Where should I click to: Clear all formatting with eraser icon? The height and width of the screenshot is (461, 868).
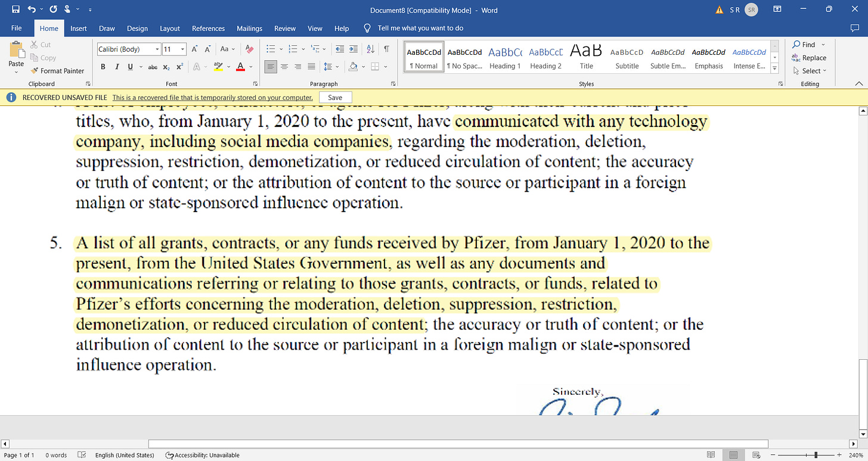coord(250,49)
